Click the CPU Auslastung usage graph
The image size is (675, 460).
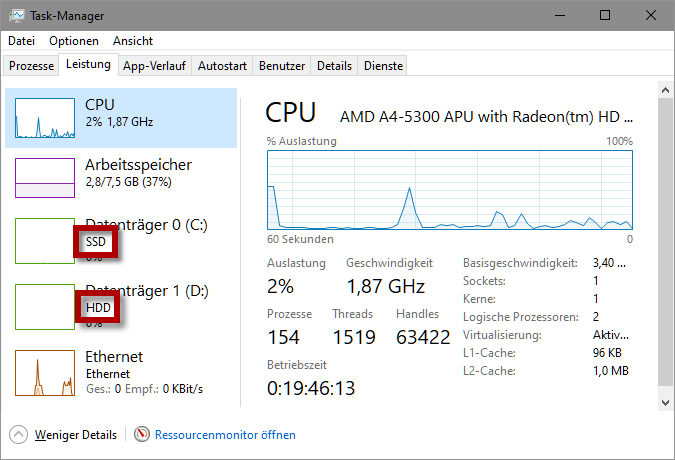[449, 190]
